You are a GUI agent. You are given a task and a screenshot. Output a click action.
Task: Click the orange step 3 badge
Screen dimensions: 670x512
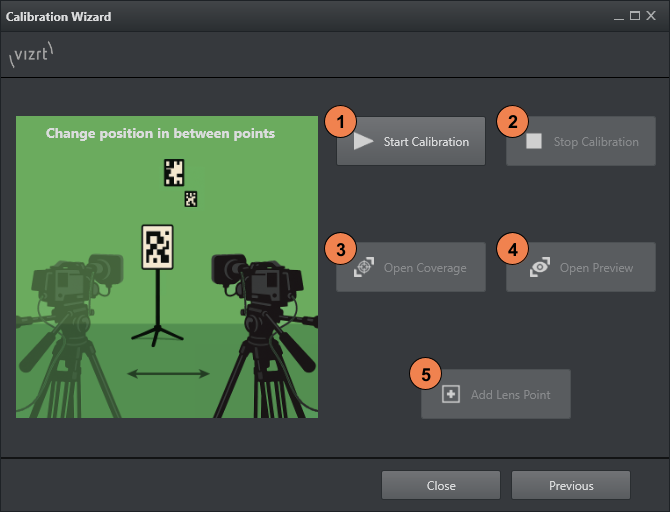(341, 249)
